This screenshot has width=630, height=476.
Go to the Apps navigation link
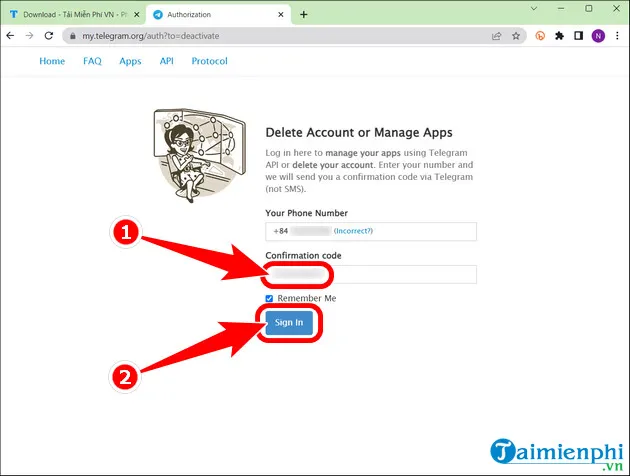(x=130, y=61)
